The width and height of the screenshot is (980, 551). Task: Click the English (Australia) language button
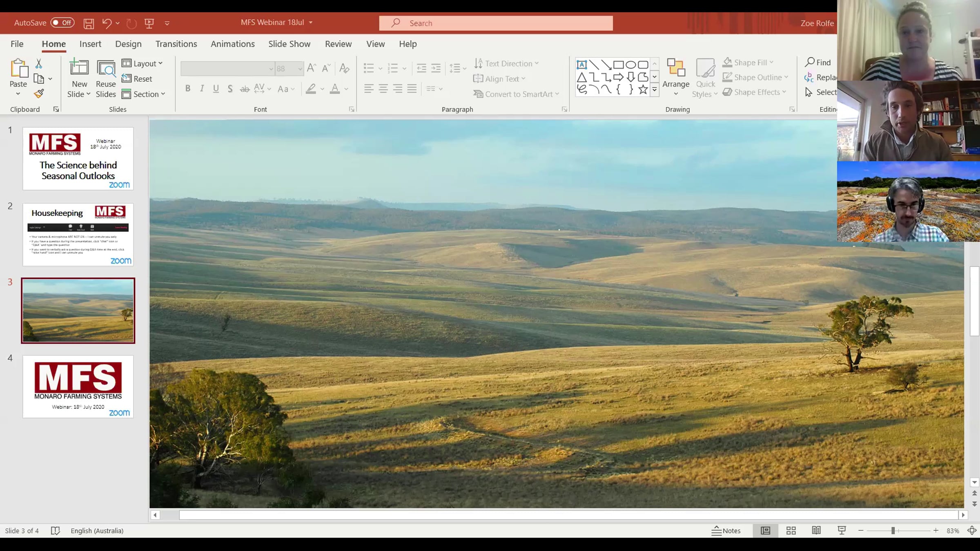[97, 531]
